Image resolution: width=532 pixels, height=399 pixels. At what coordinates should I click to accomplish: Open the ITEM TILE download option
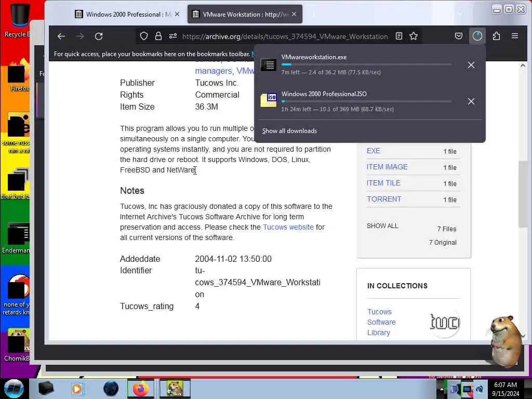tap(383, 183)
